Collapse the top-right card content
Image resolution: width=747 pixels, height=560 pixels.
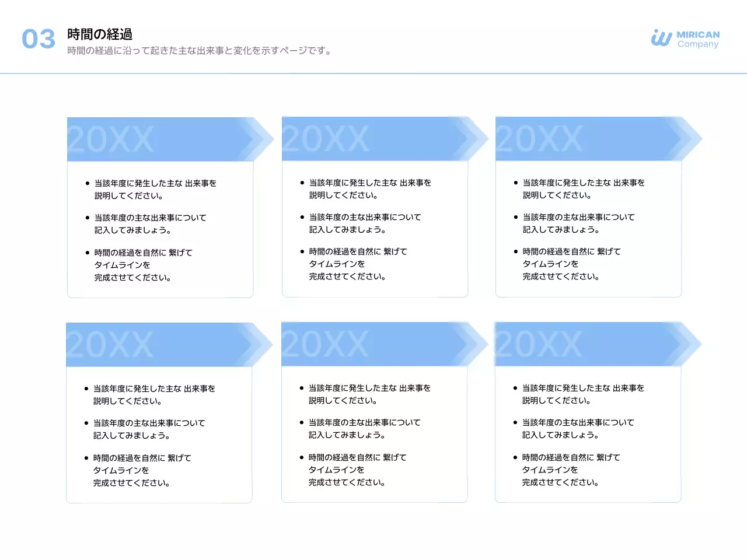[x=588, y=228]
